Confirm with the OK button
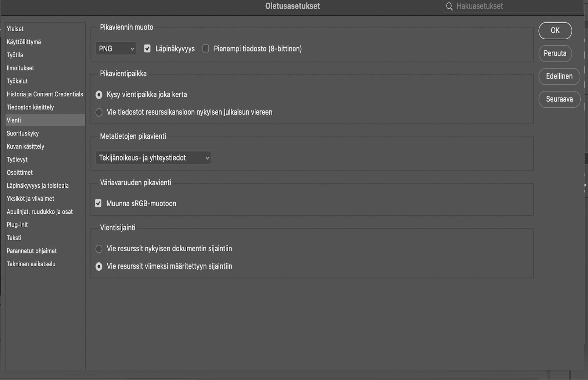Screen dimensions: 588x380 [555, 31]
